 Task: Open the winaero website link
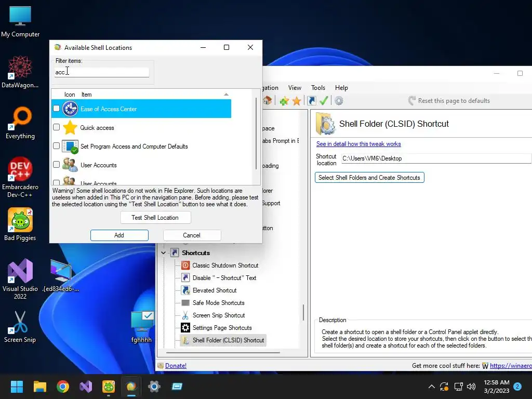coord(511,366)
